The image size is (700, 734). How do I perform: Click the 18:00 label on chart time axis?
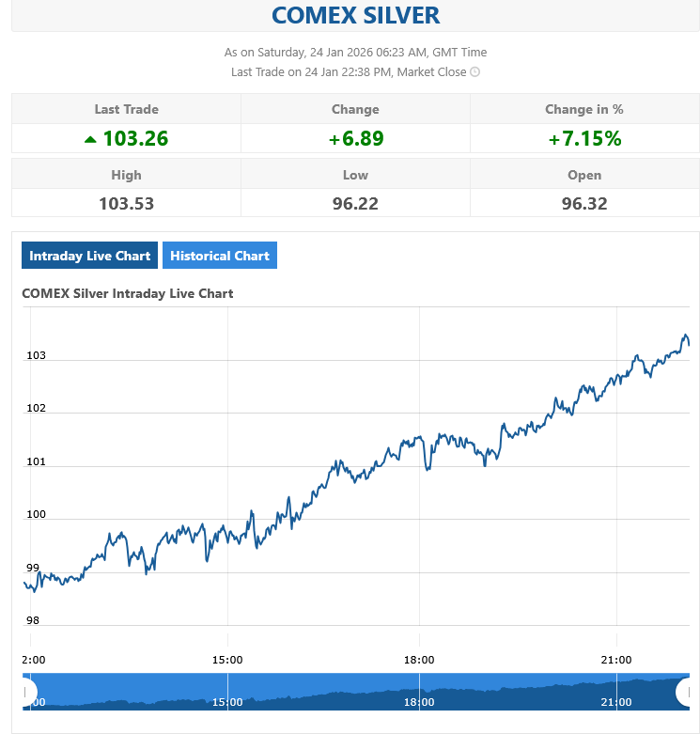pyautogui.click(x=419, y=660)
